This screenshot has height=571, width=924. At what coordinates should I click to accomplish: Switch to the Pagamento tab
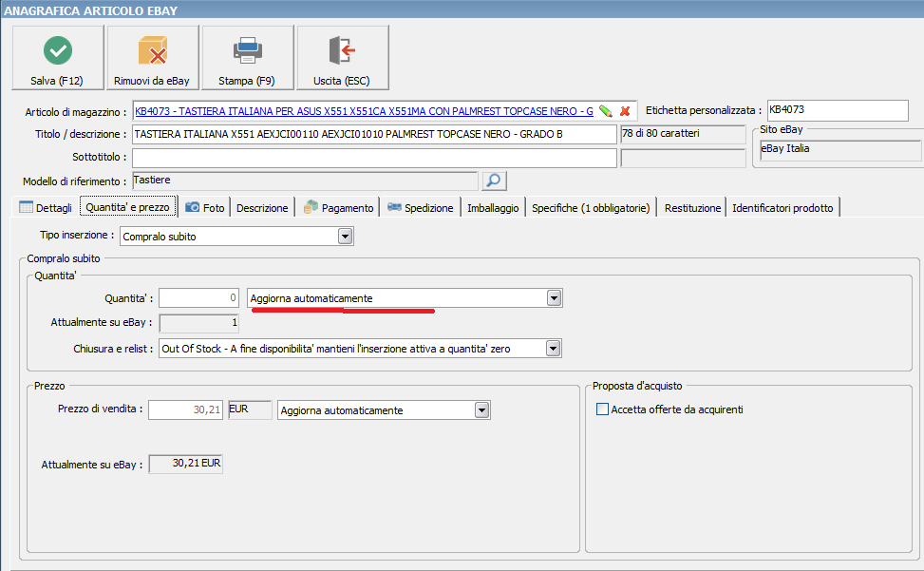(x=338, y=207)
